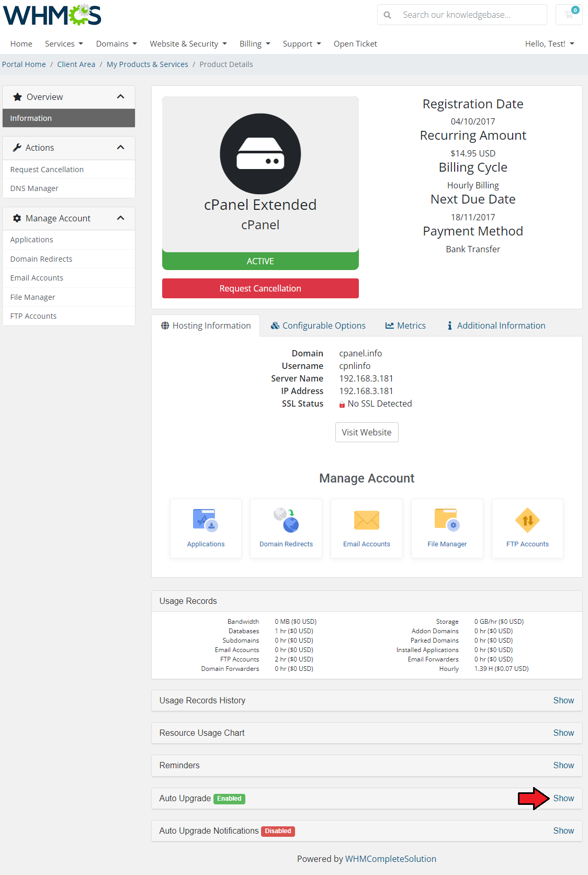Screen dimensions: 588x875
Task: Open the Billing dropdown menu
Action: click(255, 44)
